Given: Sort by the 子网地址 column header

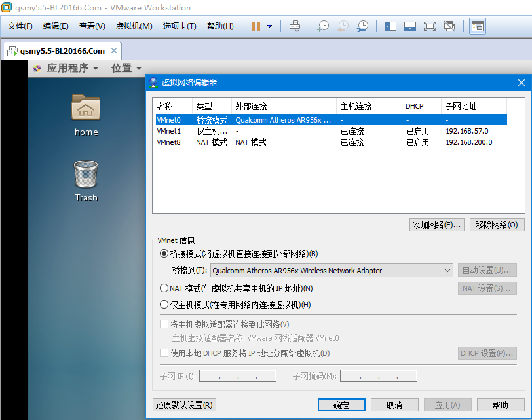Looking at the screenshot, I should [x=474, y=107].
